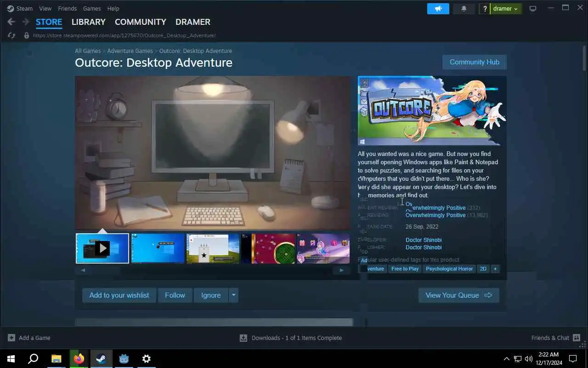
Task: Click the Steam taskbar icon
Action: tap(101, 358)
